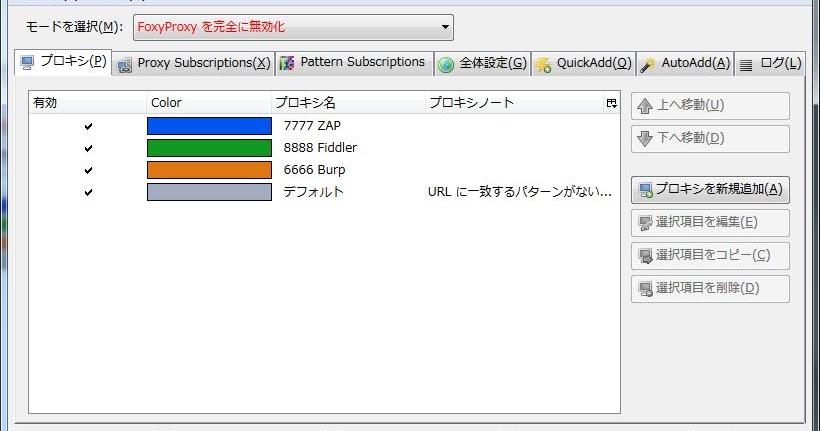Click the list icon on ログ tab
The height and width of the screenshot is (431, 820).
(x=746, y=65)
